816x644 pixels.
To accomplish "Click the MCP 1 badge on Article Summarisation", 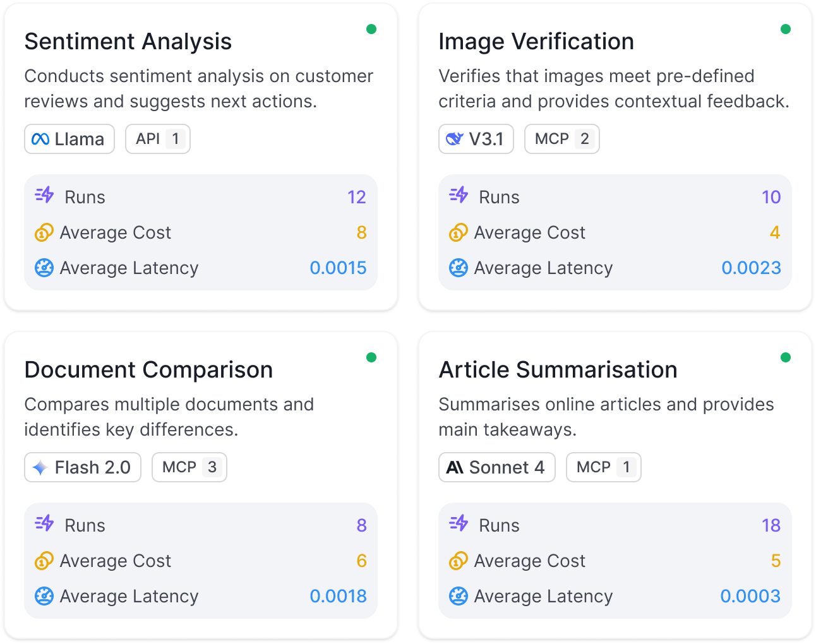I will coord(603,467).
